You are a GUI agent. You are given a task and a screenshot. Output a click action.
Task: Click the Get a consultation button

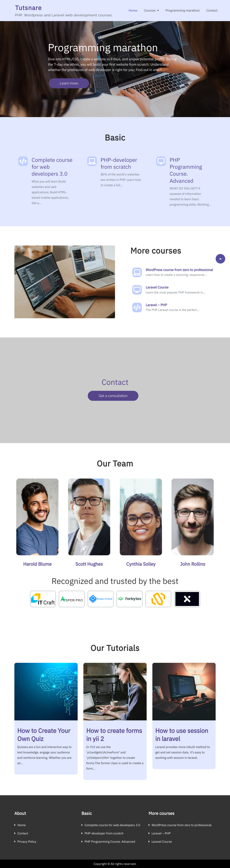click(x=113, y=396)
